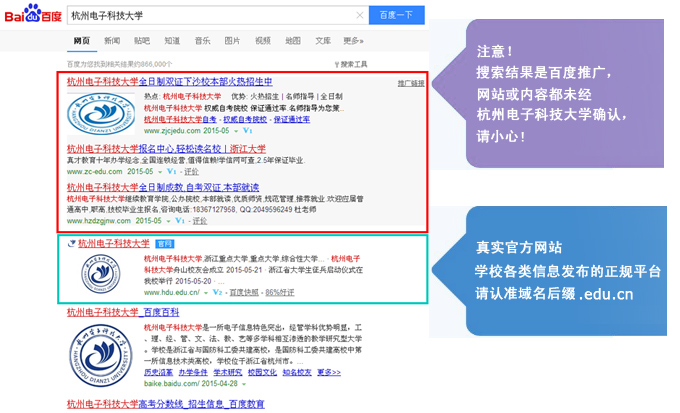Image resolution: width=680 pixels, height=413 pixels.
Task: Open the 校园文化 Baike sublink
Action: pyautogui.click(x=262, y=373)
